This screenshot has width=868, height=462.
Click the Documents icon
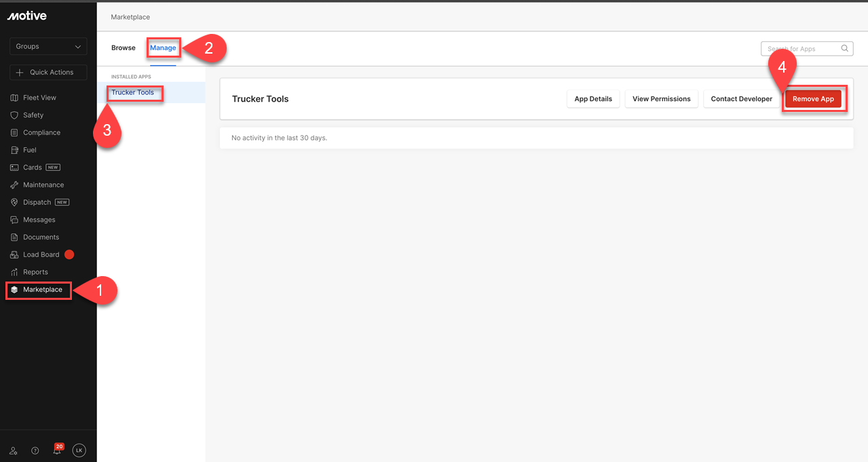pos(14,237)
